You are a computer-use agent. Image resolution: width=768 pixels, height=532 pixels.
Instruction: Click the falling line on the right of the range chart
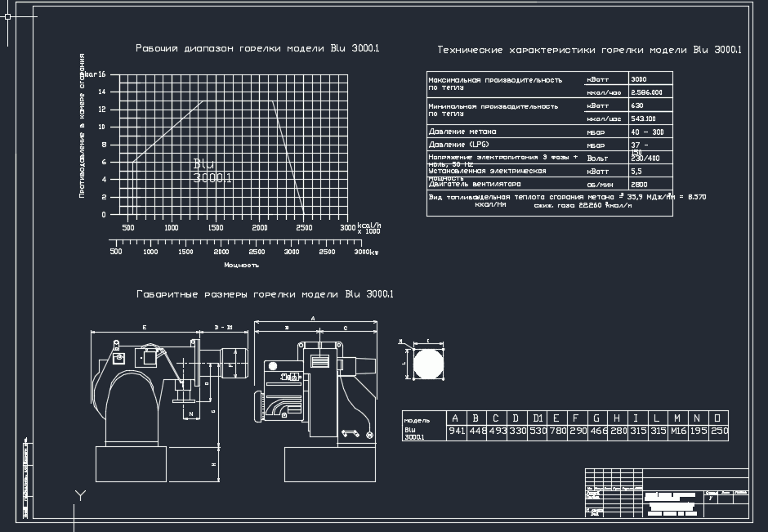point(288,158)
